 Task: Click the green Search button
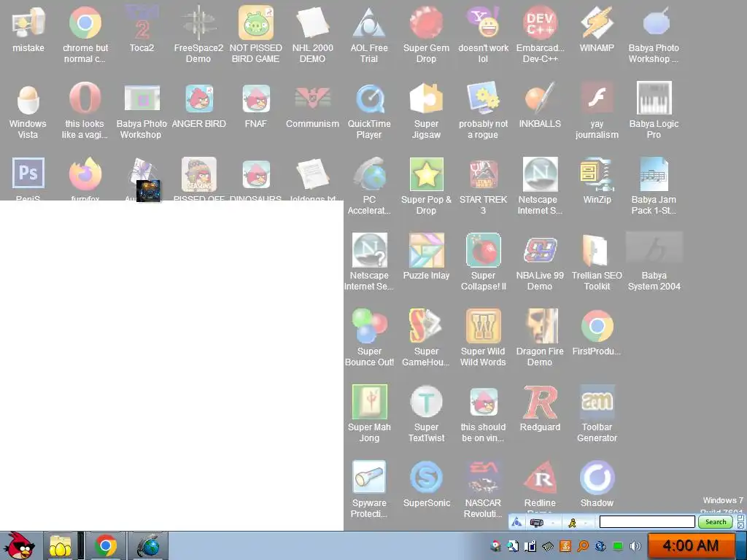click(x=715, y=522)
